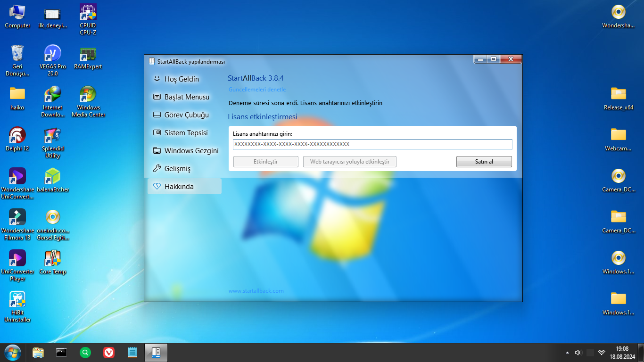Screen dimensions: 644x362
Task: Open the taskbar clock and date
Action: [622, 352]
